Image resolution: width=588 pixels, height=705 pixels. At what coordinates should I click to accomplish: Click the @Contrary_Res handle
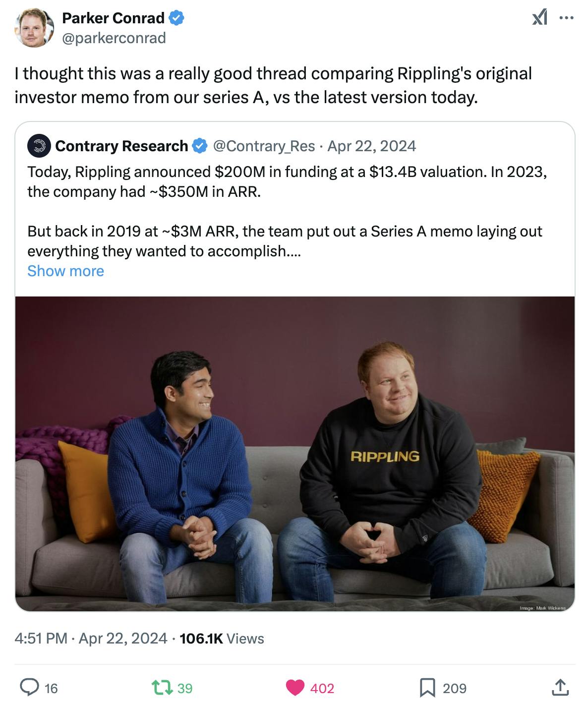[264, 146]
